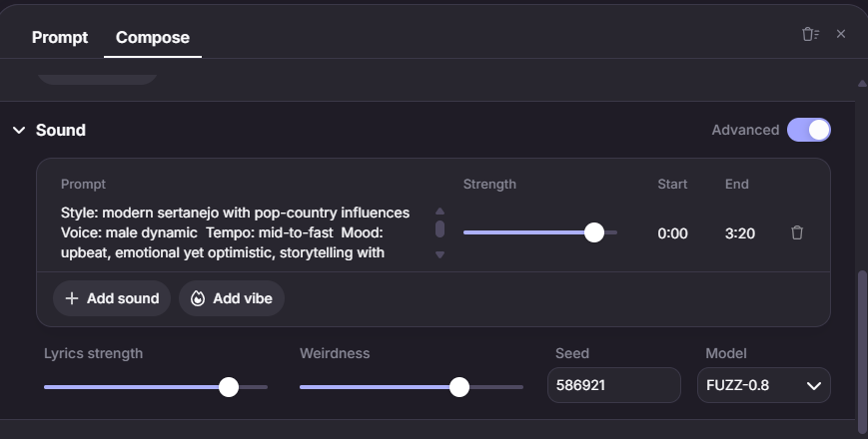Click the flame icon on Add vibe

[x=198, y=298]
